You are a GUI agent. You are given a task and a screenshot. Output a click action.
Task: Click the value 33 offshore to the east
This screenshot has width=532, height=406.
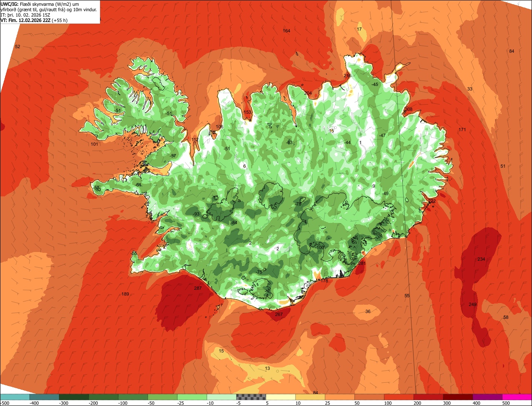click(470, 89)
